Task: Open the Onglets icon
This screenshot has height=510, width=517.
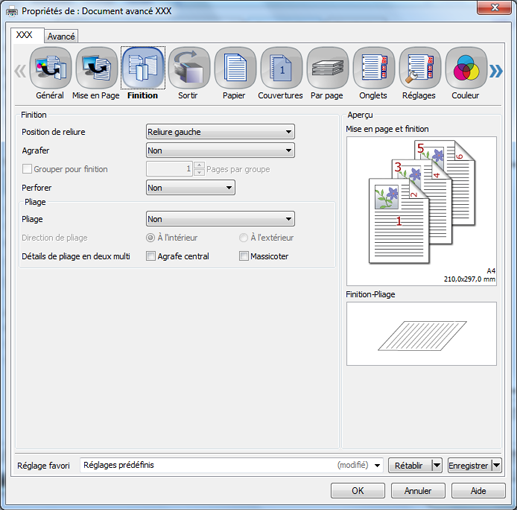Action: click(374, 68)
